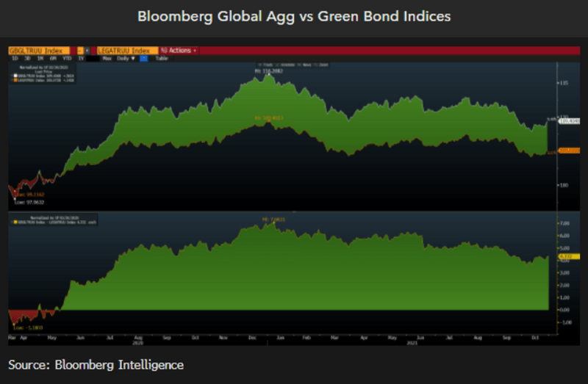Open the Daily periodicity dropdown
The image size is (588, 384).
126,59
